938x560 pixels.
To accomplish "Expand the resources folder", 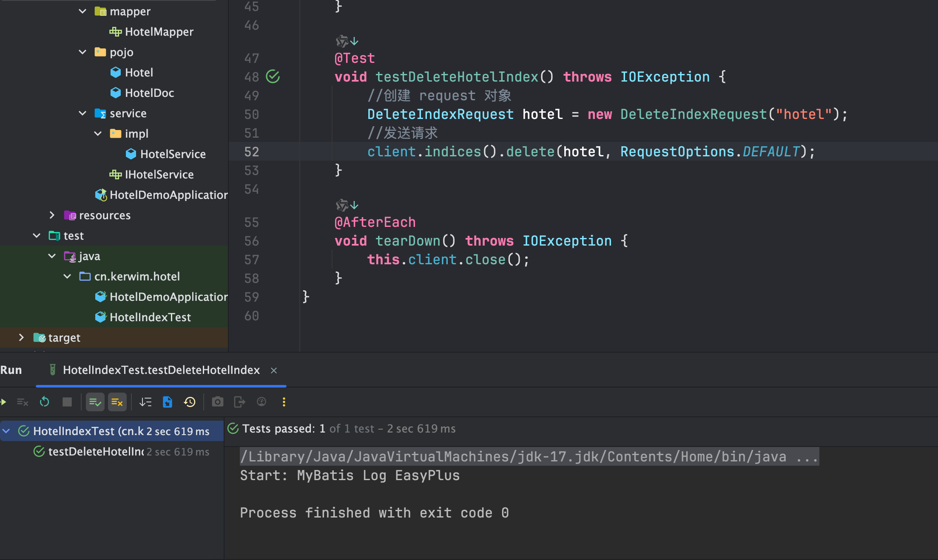I will click(52, 215).
